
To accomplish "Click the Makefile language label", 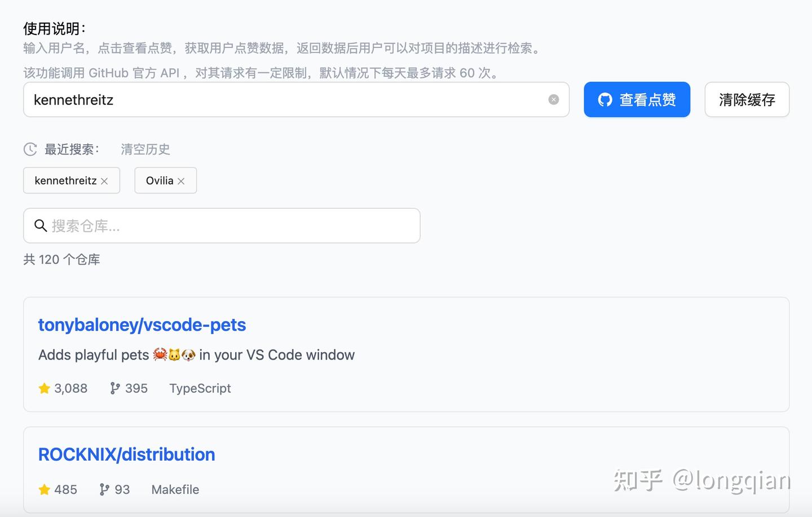I will coord(175,489).
